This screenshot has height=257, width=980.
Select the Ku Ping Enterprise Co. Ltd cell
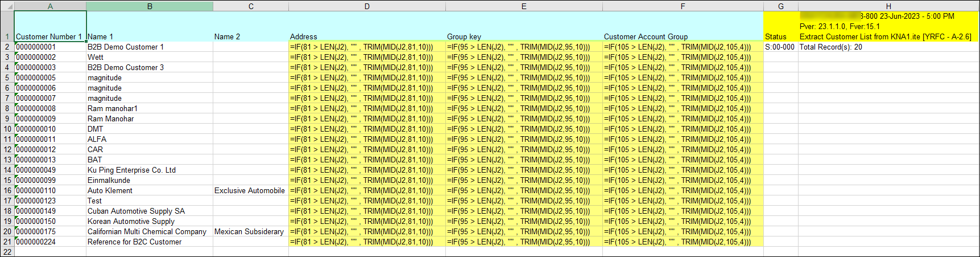click(150, 170)
